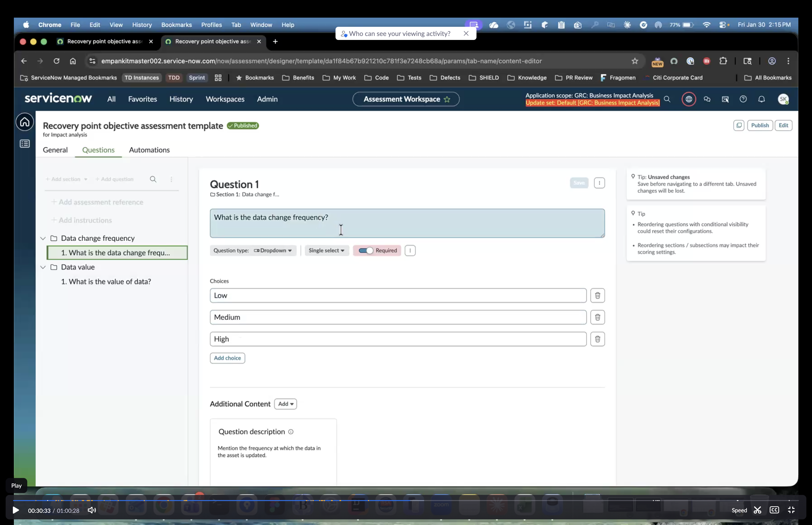Click the Publish button
This screenshot has height=525, width=812.
point(760,125)
